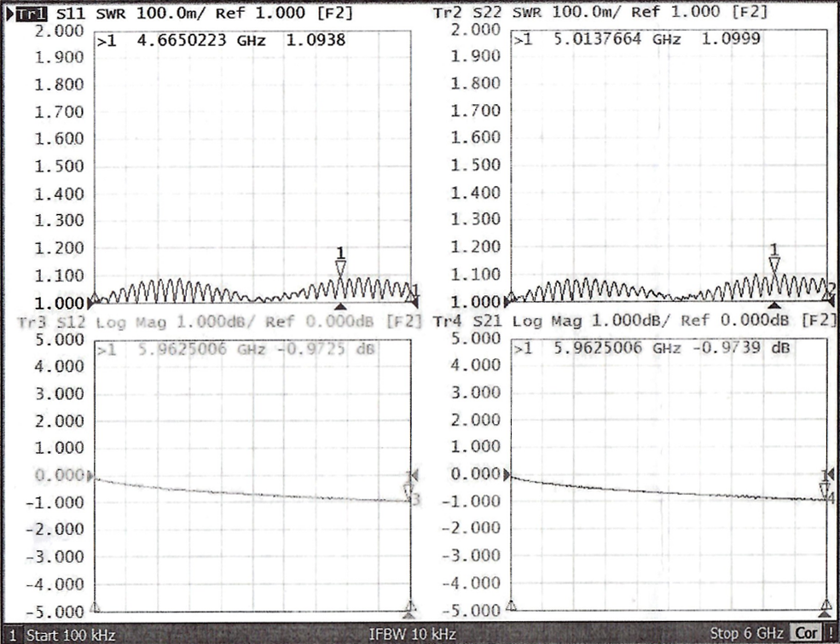Select the S21 marker at trace end

click(825, 489)
